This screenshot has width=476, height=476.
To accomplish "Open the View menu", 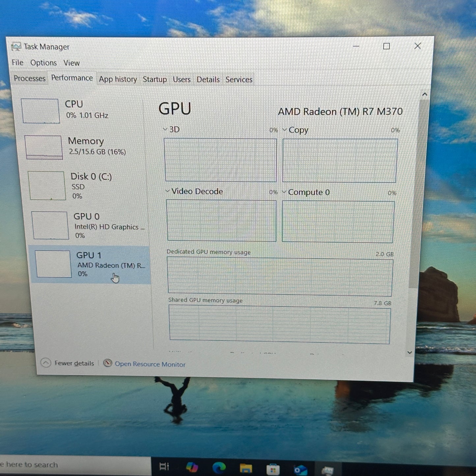I will tap(71, 63).
